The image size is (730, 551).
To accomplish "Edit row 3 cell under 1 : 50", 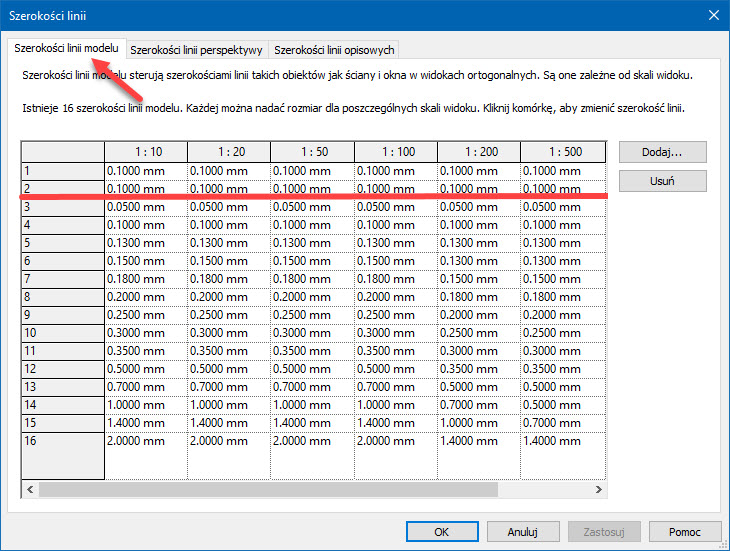I will click(x=312, y=207).
